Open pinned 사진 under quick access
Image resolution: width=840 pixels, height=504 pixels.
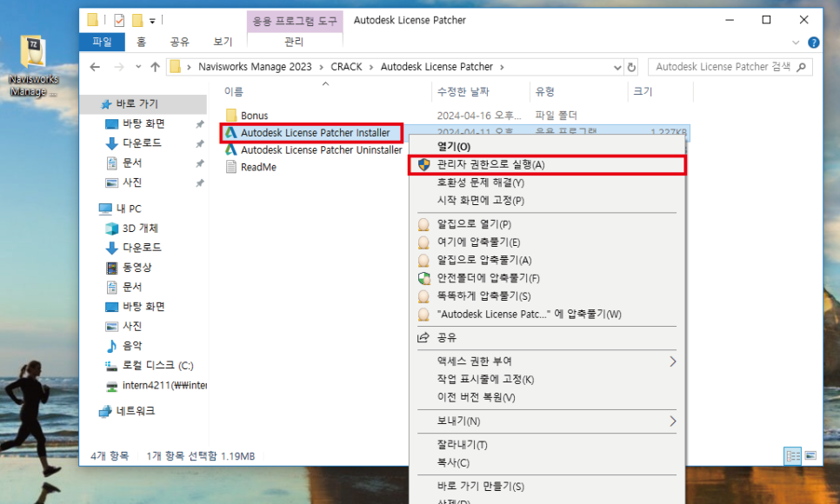pos(132,182)
